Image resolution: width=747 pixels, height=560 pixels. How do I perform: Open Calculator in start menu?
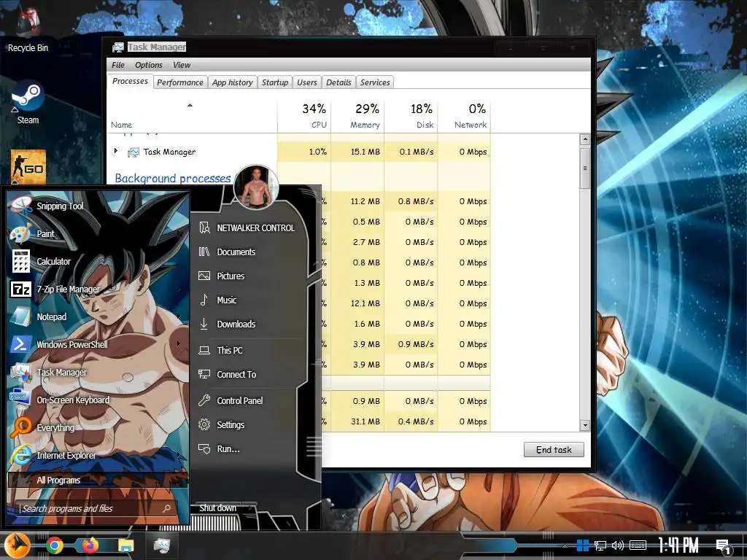[x=98, y=262]
